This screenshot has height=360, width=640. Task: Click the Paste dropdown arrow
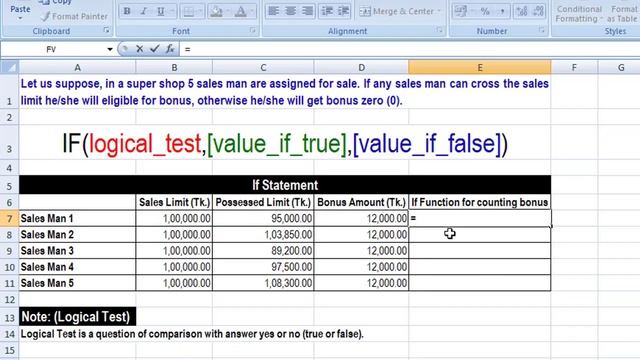pyautogui.click(x=20, y=19)
